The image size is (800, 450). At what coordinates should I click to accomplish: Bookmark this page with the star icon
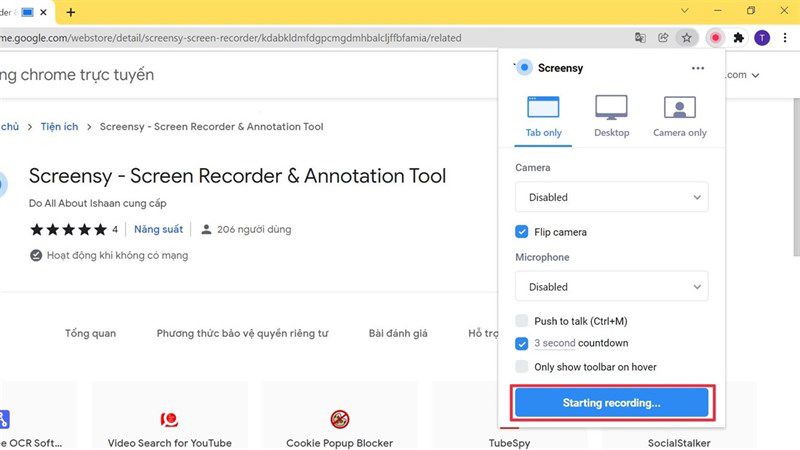[x=687, y=37]
